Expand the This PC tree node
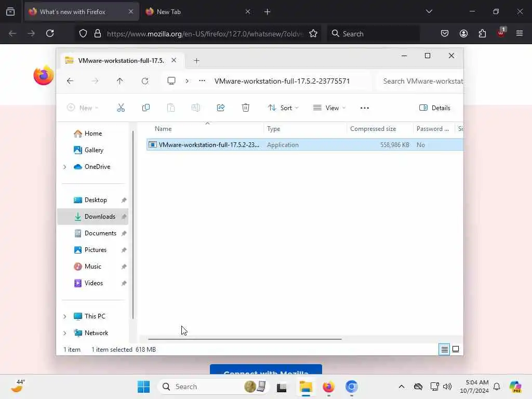 (64, 316)
